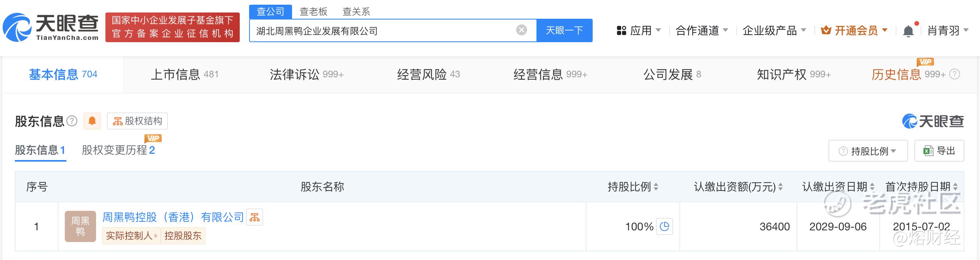
Task: Open the 股权结构 button
Action: click(137, 121)
